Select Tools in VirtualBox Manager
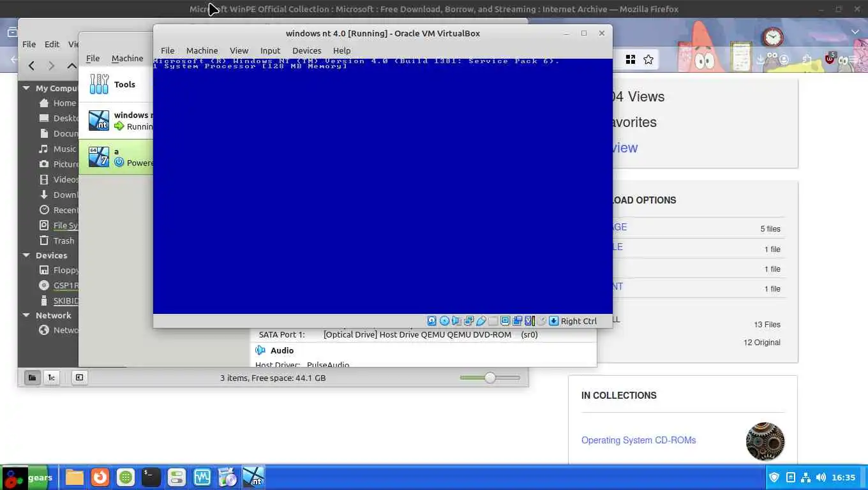This screenshot has height=490, width=868. 115,84
